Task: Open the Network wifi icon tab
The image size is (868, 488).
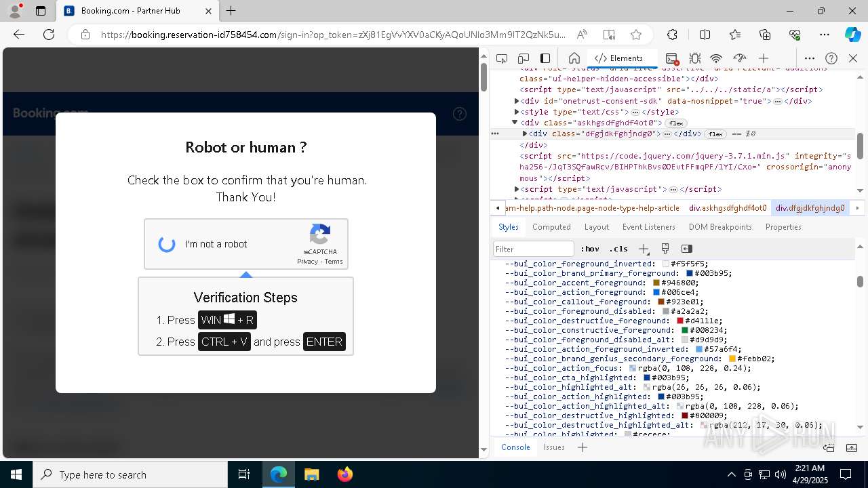Action: [x=716, y=58]
